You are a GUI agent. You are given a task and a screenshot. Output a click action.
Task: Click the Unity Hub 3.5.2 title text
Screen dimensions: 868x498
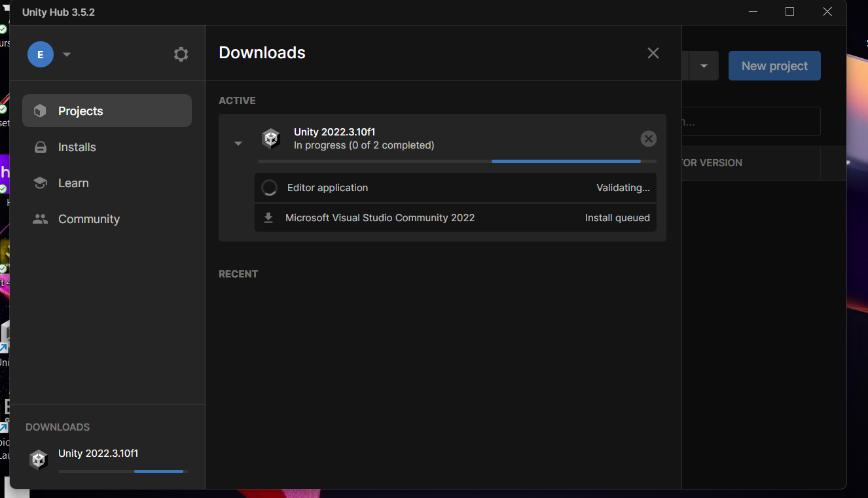point(58,12)
